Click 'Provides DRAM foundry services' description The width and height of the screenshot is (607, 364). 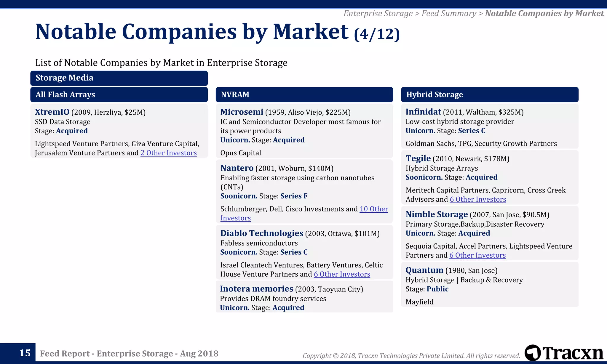pos(273,299)
